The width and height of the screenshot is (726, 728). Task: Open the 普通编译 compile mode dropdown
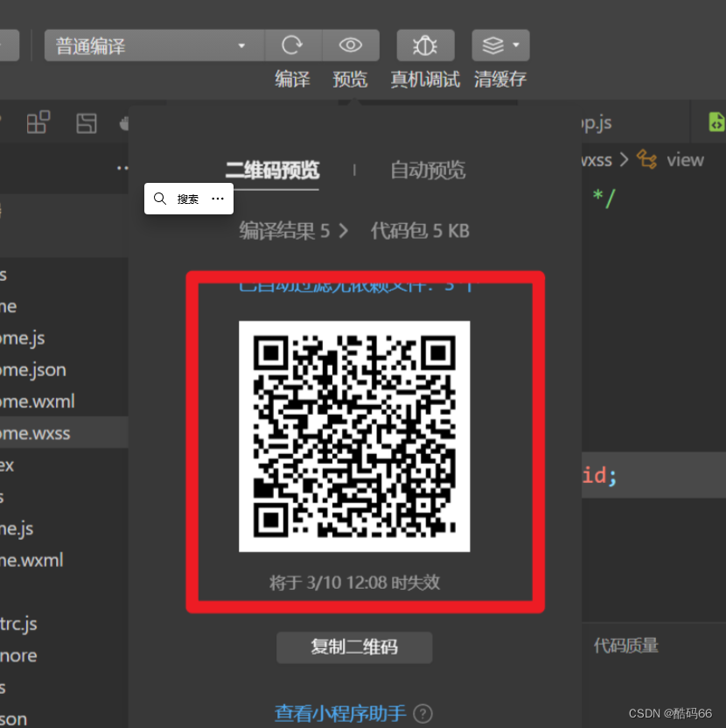[155, 45]
